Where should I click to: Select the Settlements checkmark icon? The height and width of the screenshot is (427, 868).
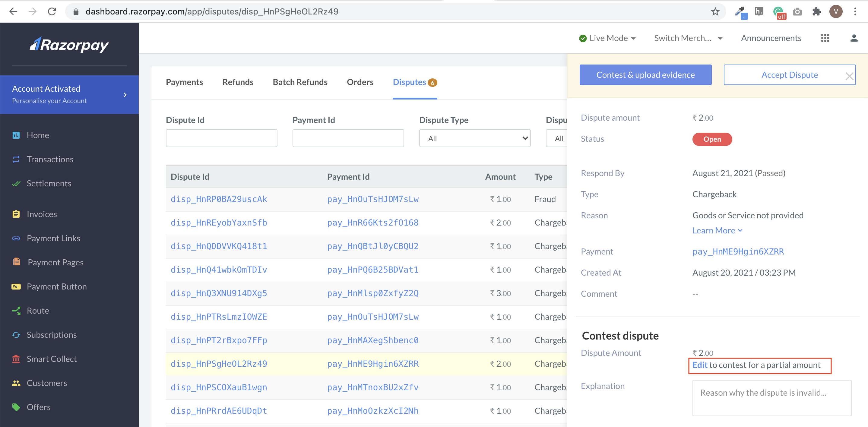pos(16,184)
